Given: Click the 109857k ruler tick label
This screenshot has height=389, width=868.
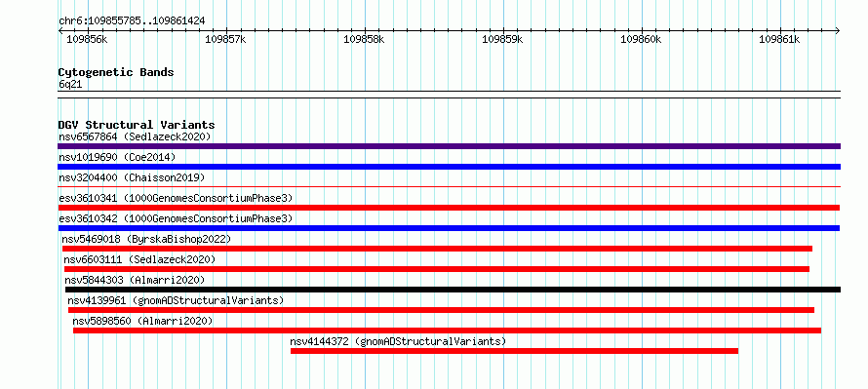Looking at the screenshot, I should [x=226, y=39].
